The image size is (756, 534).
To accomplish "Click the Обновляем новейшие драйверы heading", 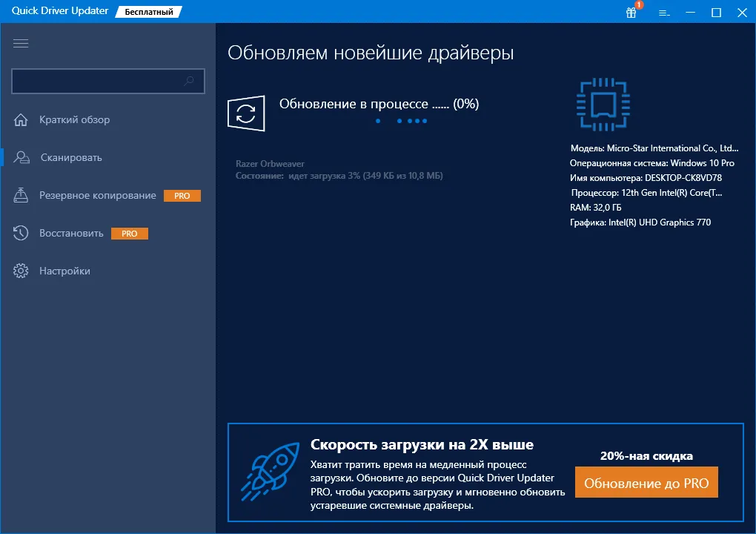I will [371, 53].
